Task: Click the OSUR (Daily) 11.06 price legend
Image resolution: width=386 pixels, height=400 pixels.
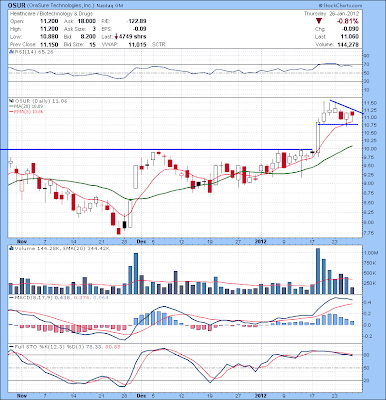Action: [x=40, y=100]
